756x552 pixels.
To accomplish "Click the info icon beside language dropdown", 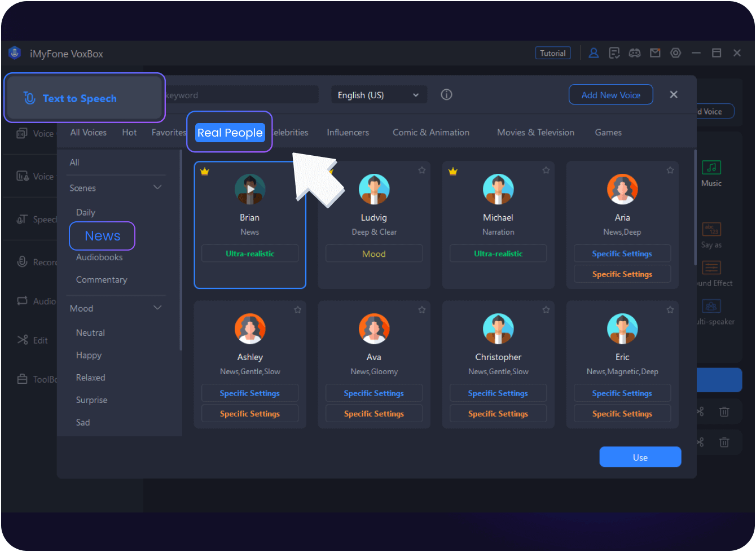I will pos(446,95).
